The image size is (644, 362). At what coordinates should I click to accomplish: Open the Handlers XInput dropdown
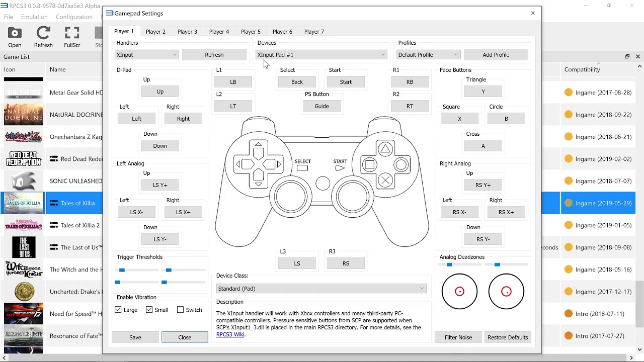click(146, 55)
